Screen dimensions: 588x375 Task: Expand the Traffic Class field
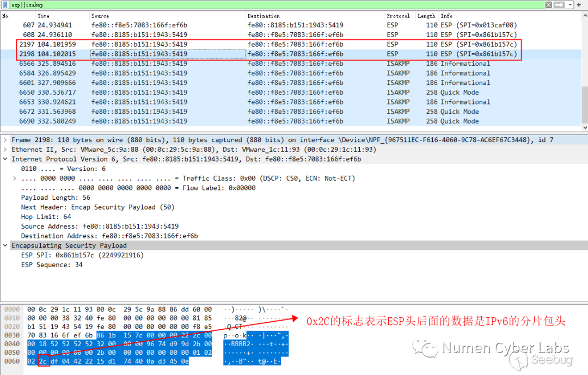pos(15,179)
